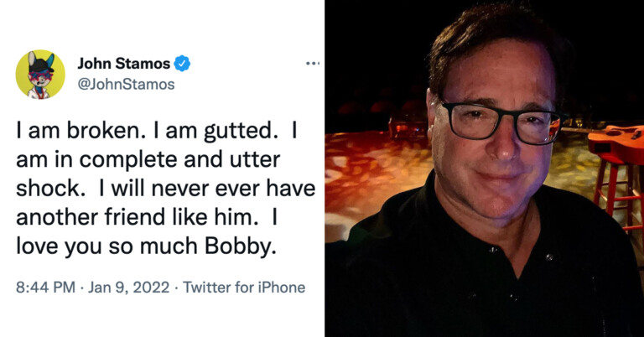Open the tweet's three-dot more menu
Image resolution: width=644 pixels, height=337 pixels.
click(x=312, y=63)
